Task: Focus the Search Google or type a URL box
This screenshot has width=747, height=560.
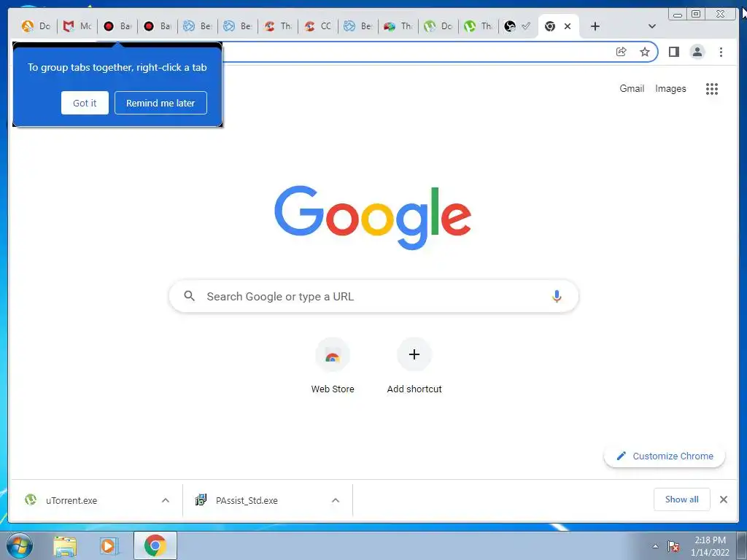Action: coord(373,296)
